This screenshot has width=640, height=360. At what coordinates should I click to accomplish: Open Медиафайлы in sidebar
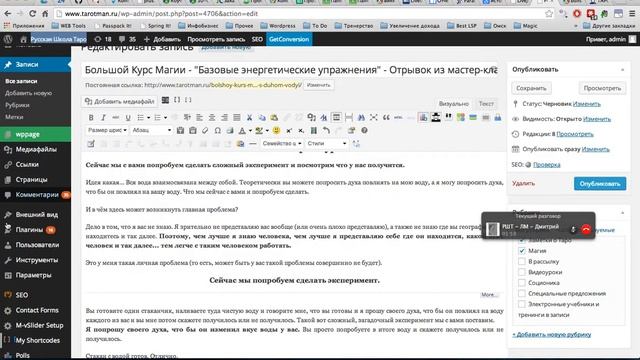click(36, 149)
